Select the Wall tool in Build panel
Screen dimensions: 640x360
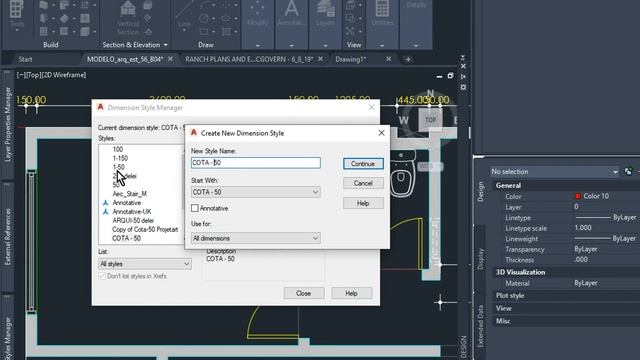pos(44,5)
